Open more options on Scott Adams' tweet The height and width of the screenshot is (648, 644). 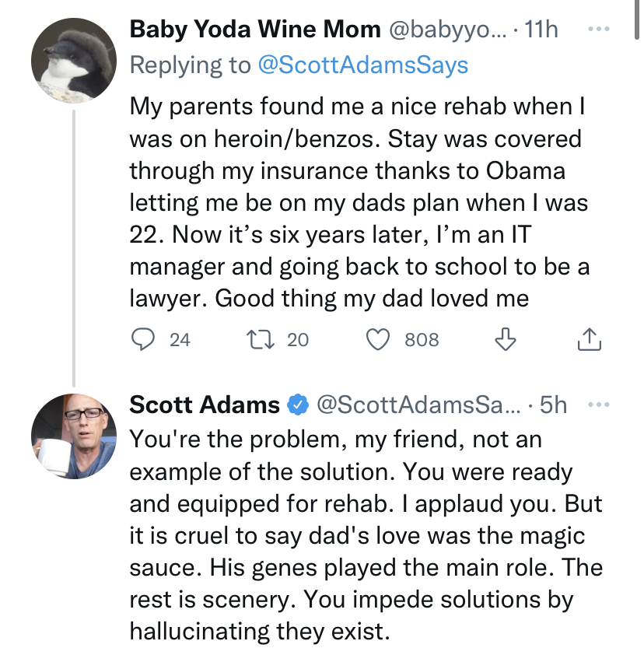(599, 405)
